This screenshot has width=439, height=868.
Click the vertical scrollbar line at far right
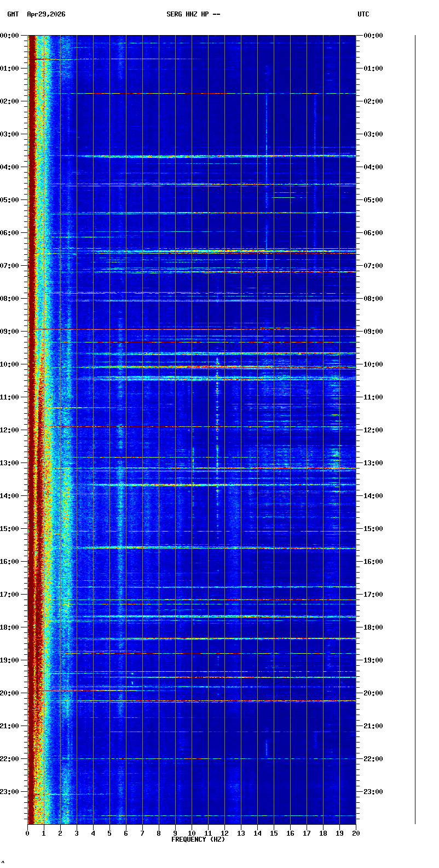tap(415, 430)
